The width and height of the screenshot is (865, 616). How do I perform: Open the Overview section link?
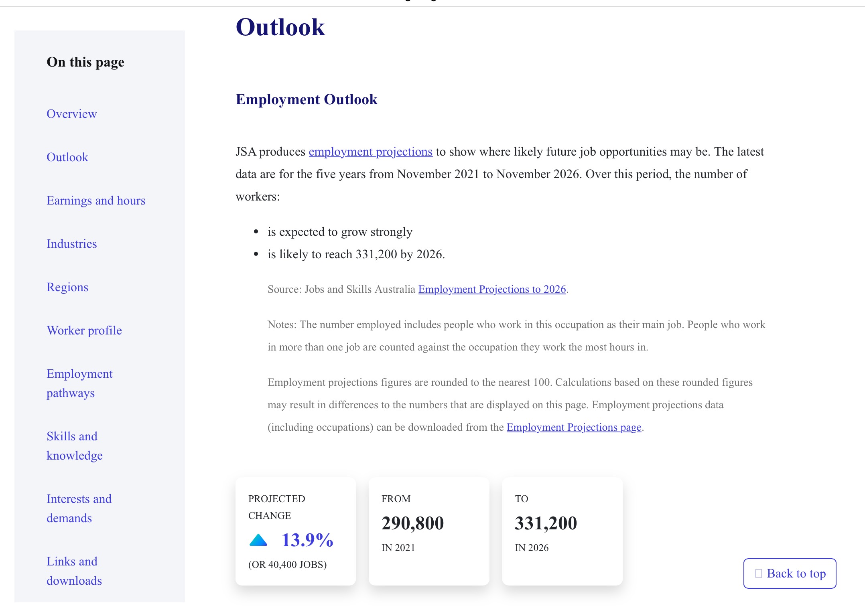71,114
